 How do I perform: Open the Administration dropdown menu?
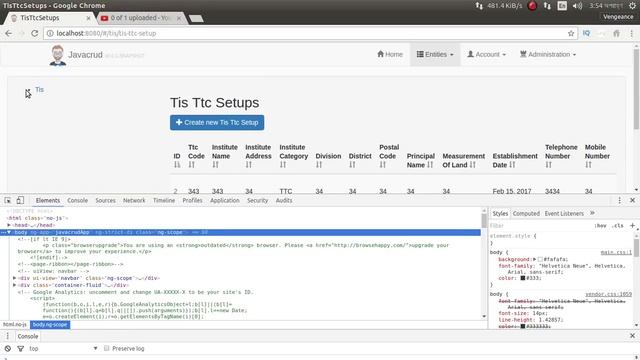coord(548,54)
